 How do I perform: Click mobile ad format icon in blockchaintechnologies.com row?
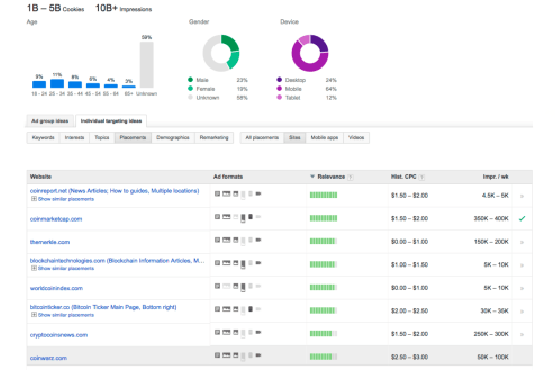(x=243, y=264)
